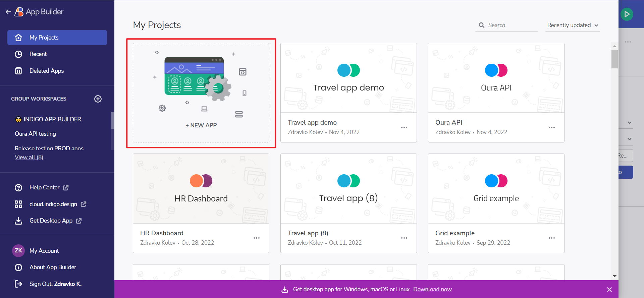Open options menu for Grid example project
Viewport: 644px width, 298px height.
pos(551,238)
